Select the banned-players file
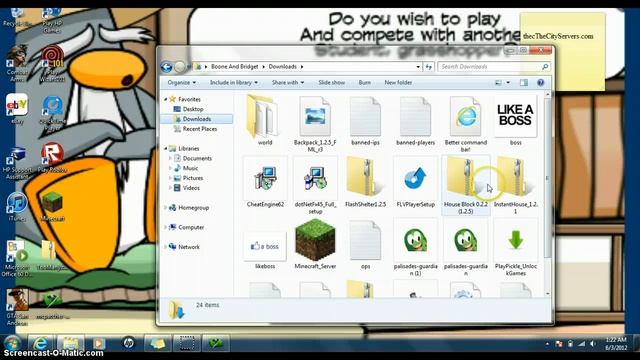The image size is (640, 360). [415, 120]
